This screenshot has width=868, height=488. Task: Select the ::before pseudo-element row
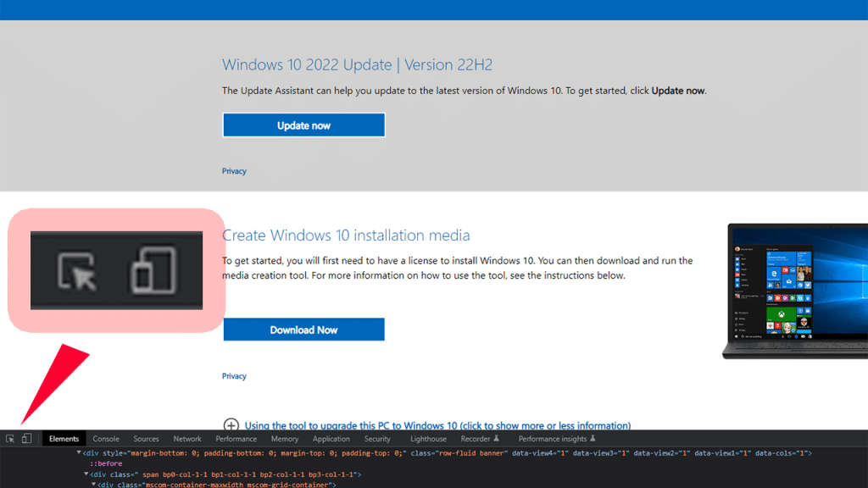106,463
